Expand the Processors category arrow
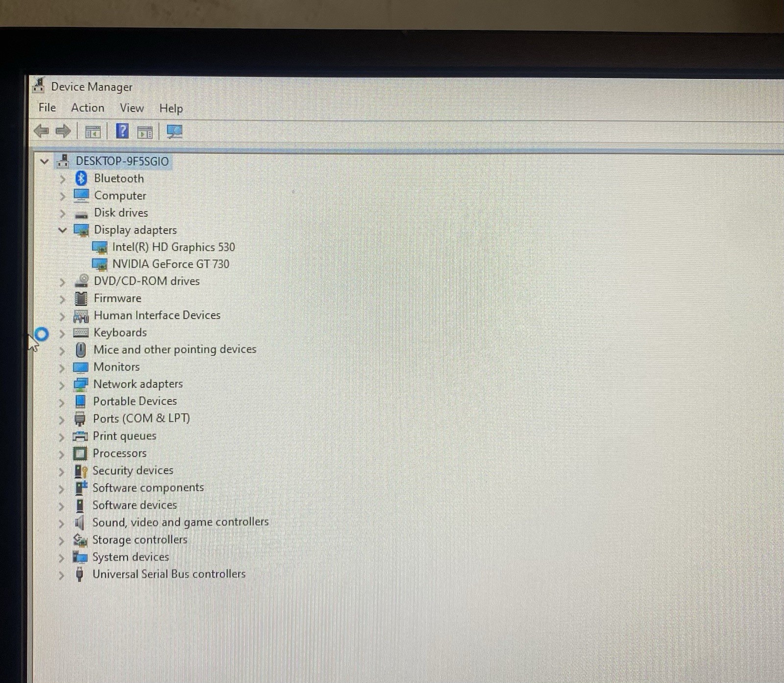Viewport: 784px width, 683px height. tap(61, 454)
